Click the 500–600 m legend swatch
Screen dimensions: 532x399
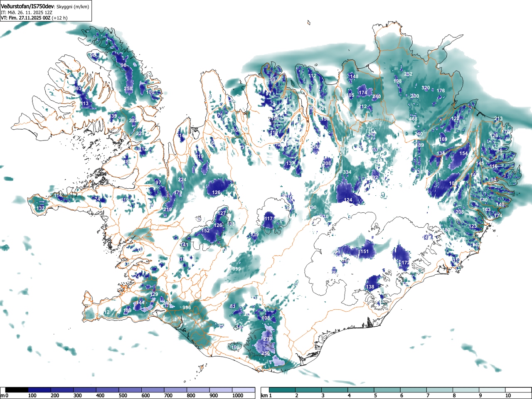coord(130,390)
